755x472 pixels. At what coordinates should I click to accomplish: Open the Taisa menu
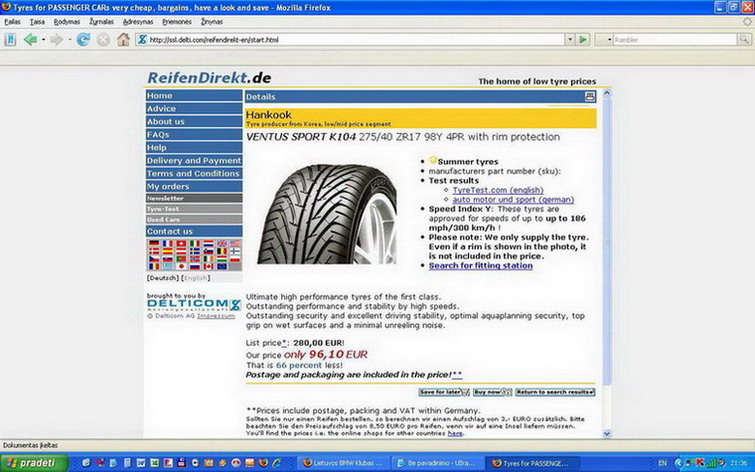click(37, 22)
